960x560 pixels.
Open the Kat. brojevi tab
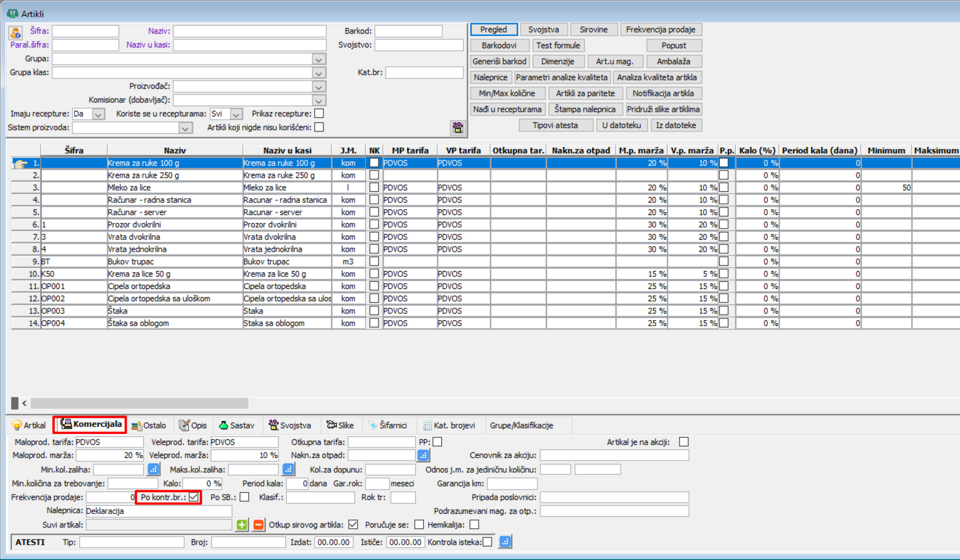449,425
